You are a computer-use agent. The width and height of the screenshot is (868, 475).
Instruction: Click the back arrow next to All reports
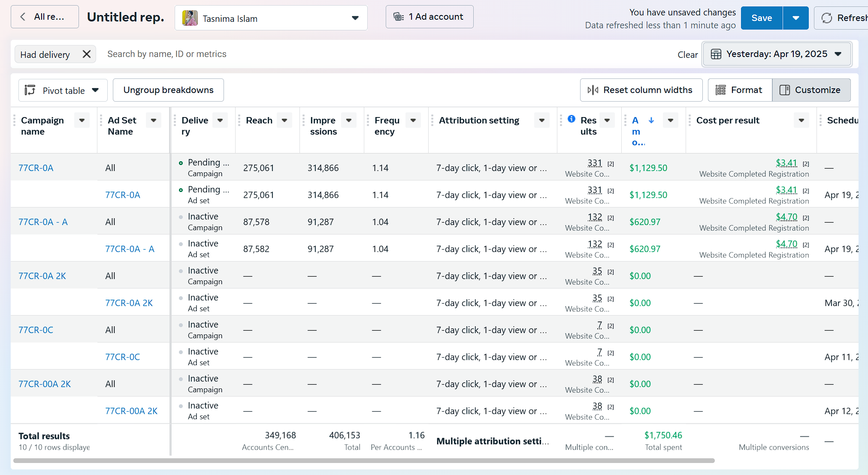pos(23,17)
